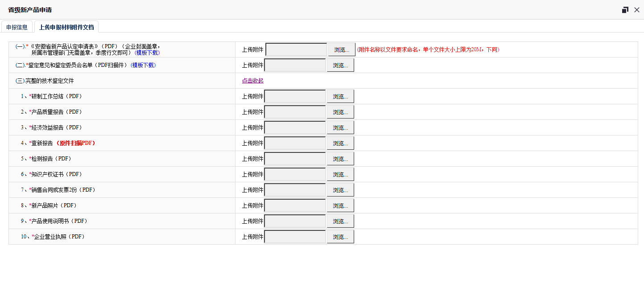Select the 上传申报材料附件文档 tab
This screenshot has height=295, width=644.
click(x=66, y=27)
